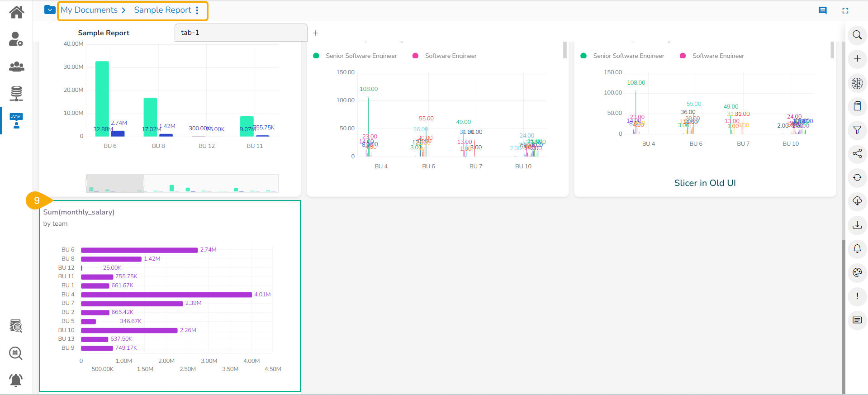Open the color palette theme icon

(x=857, y=272)
